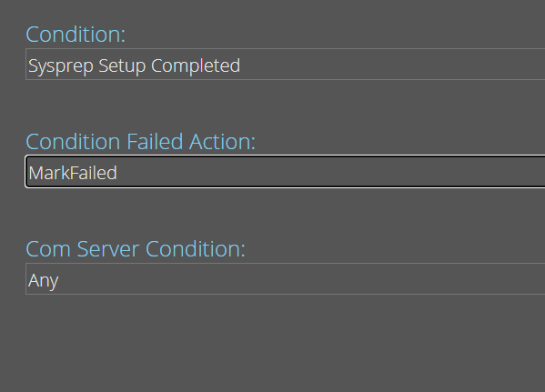Viewport: 545px width, 392px height.
Task: Click the 'Condition Failed Action:' label
Action: pyautogui.click(x=140, y=142)
